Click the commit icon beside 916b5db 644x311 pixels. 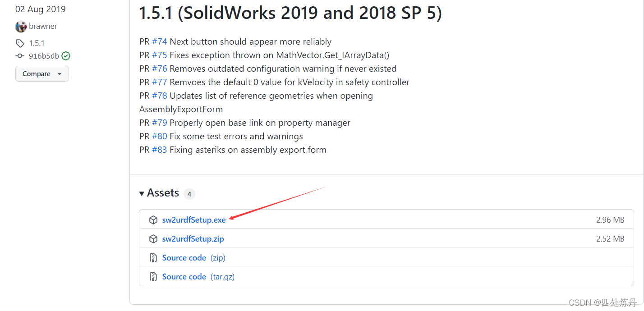click(20, 56)
